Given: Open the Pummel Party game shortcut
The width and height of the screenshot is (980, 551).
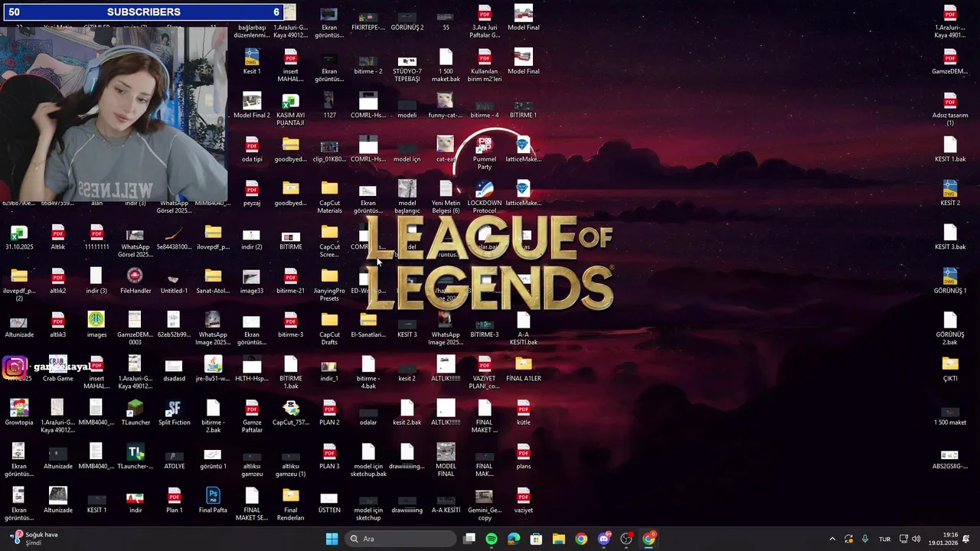Looking at the screenshot, I should 484,152.
